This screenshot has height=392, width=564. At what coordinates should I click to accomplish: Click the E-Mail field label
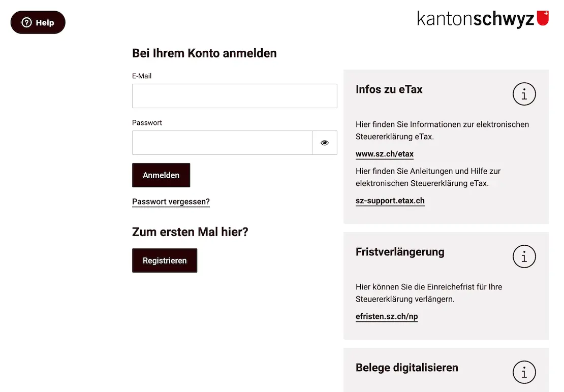tap(142, 76)
